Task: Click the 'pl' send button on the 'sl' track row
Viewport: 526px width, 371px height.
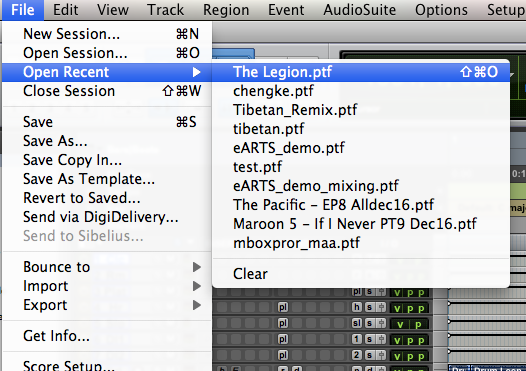Action: click(283, 323)
